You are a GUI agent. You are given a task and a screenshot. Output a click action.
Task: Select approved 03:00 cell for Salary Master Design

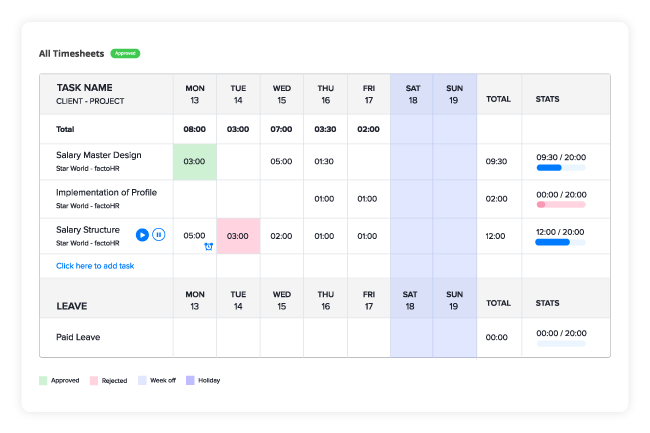(x=195, y=162)
